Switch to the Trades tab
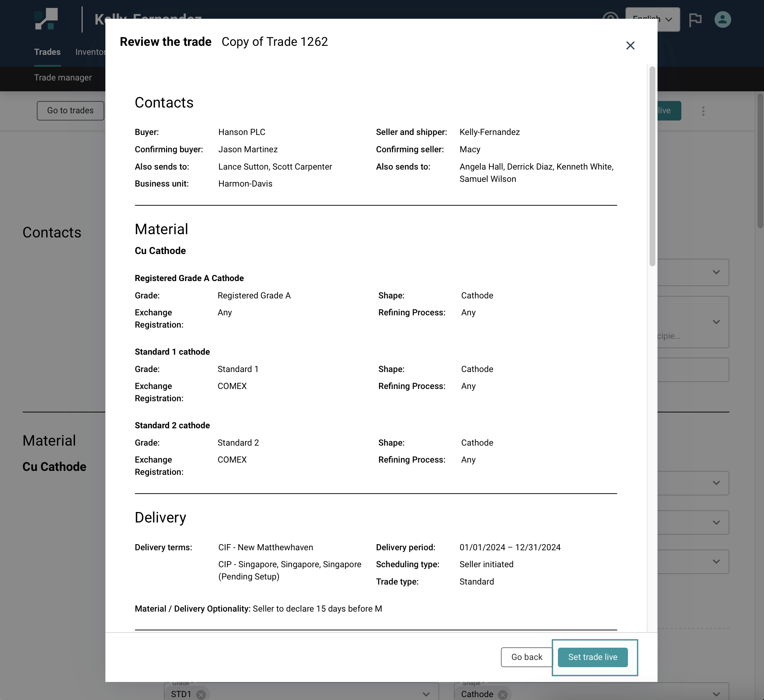This screenshot has width=764, height=700. click(x=47, y=52)
